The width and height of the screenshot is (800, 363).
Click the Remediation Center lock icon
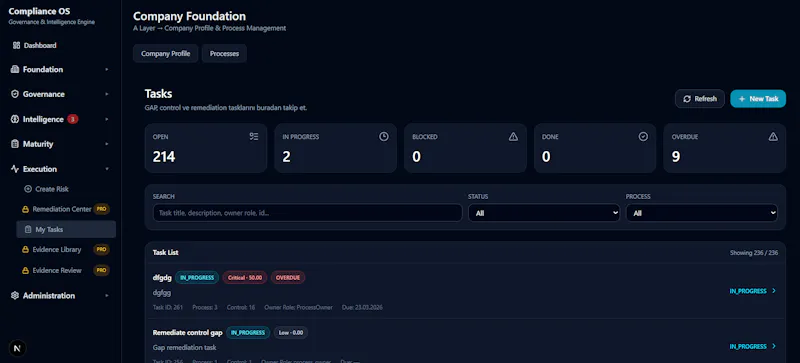tap(25, 209)
